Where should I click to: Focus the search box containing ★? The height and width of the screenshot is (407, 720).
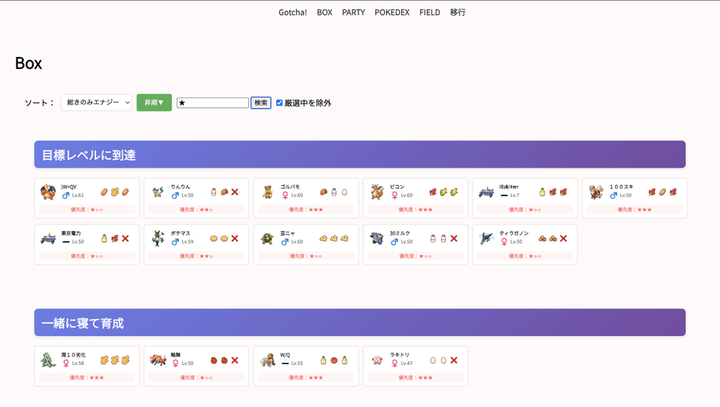213,103
